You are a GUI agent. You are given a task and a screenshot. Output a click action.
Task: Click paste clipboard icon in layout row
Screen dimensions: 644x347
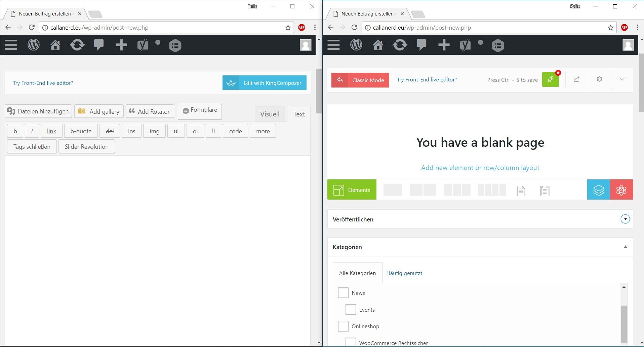tap(545, 191)
